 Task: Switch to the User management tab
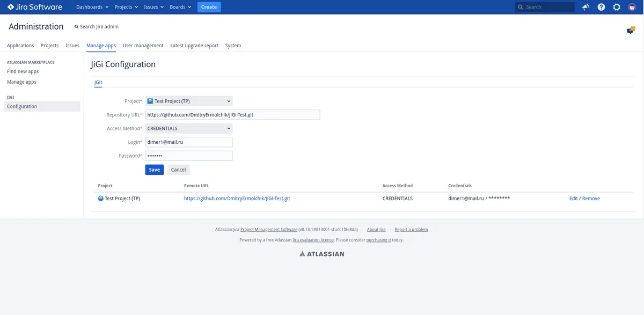(x=143, y=46)
